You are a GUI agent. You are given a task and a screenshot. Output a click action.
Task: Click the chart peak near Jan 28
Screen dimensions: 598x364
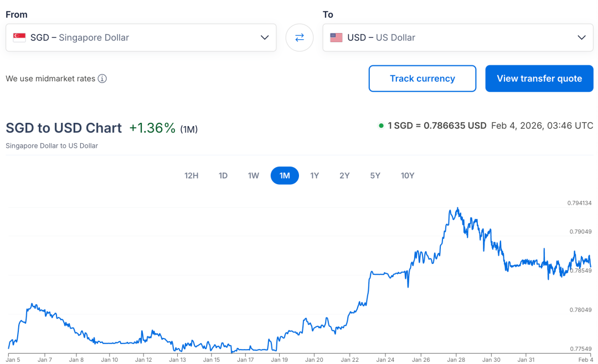[x=457, y=209]
